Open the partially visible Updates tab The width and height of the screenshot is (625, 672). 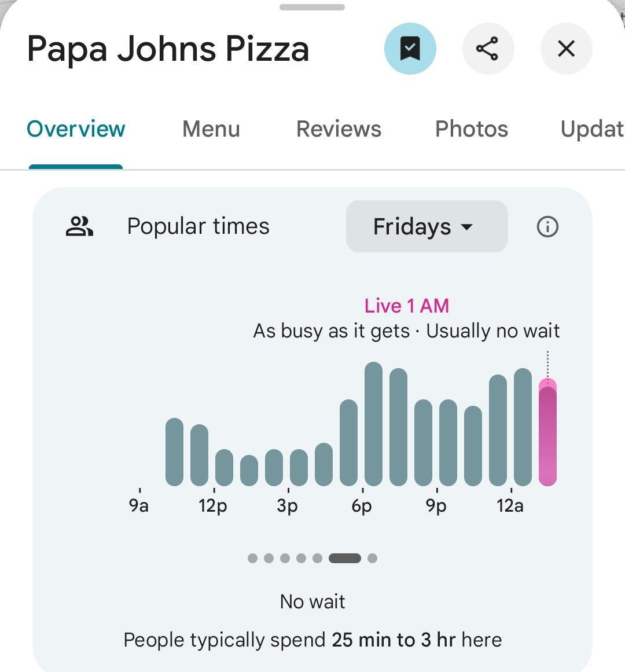tap(591, 129)
